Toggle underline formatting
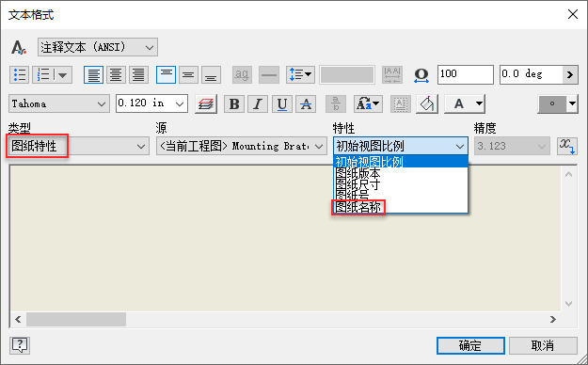Screen dimensions: 588x365 coord(282,103)
